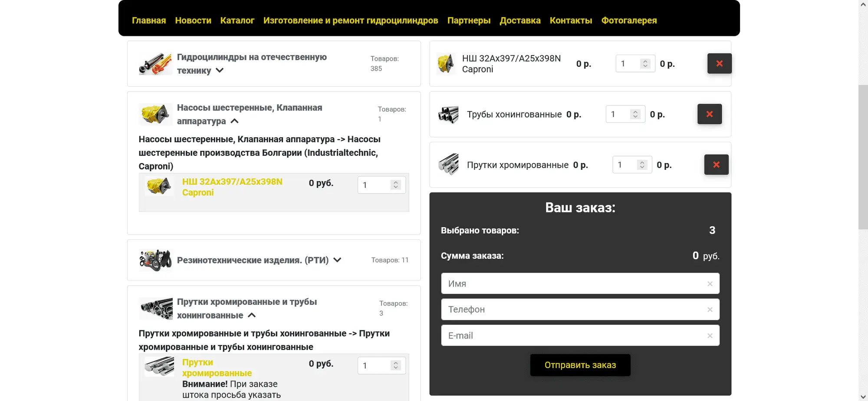Remove НШ 32Ax397 Caproni from cart

(719, 64)
